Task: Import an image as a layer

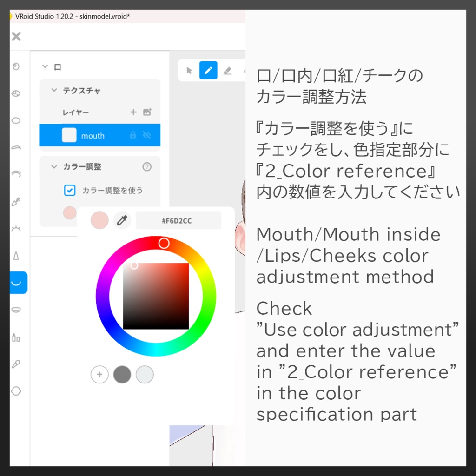Action: click(x=147, y=112)
